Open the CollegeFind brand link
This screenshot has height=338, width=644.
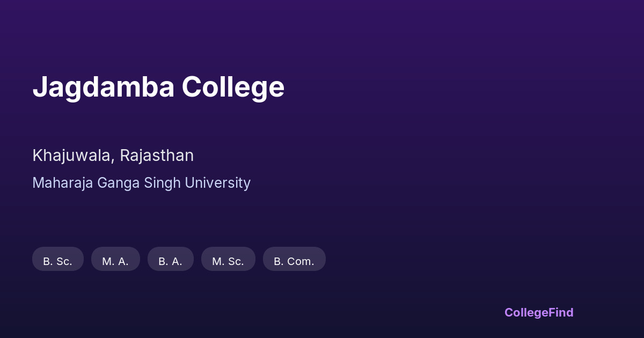(539, 312)
